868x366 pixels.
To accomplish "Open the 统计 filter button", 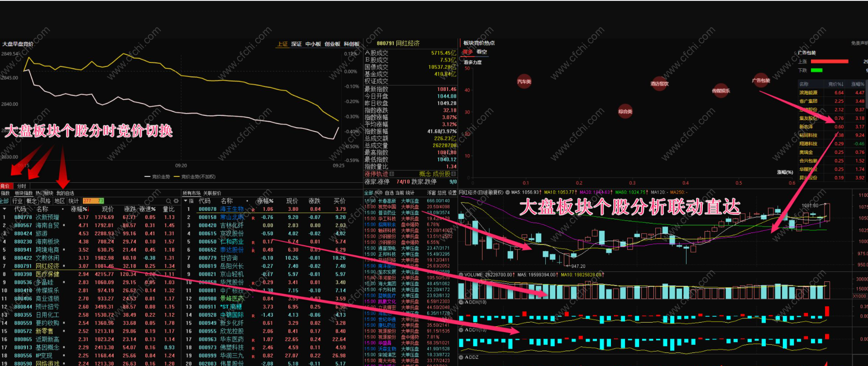I will 74,201.
